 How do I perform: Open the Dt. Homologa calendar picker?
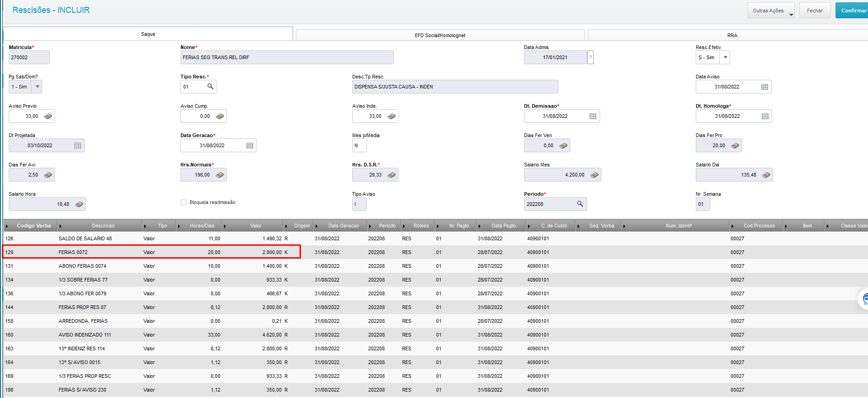pos(765,116)
